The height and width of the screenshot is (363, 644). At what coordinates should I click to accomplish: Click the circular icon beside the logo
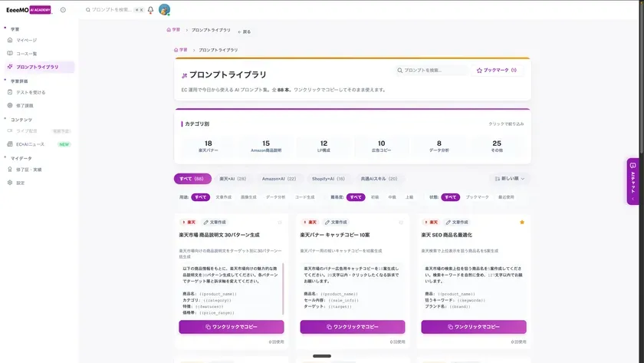pyautogui.click(x=63, y=10)
